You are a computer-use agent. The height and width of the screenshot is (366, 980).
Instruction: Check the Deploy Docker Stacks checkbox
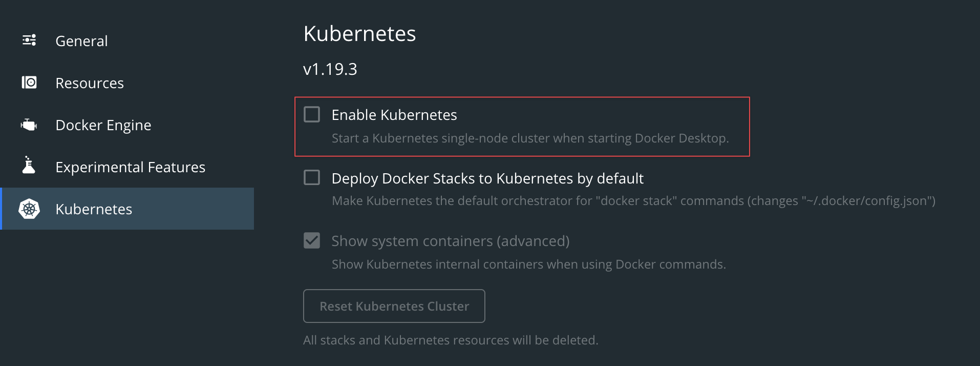(x=312, y=177)
